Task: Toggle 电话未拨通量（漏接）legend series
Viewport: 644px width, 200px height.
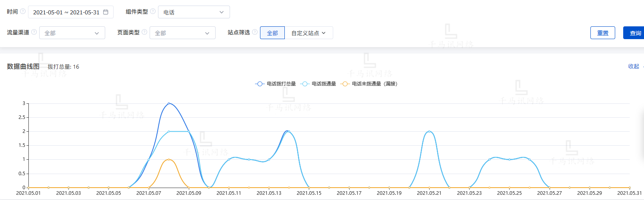Action: (369, 84)
